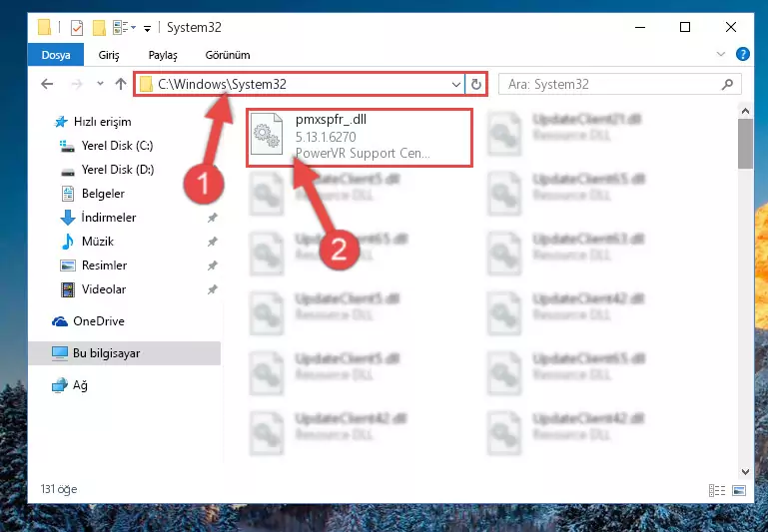
Task: Click the scrollbar down arrow
Action: point(745,472)
